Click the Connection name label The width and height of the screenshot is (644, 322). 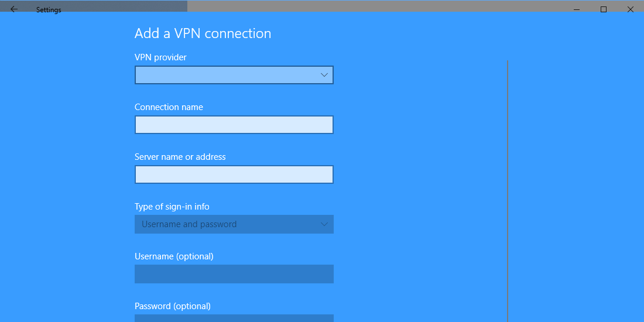[169, 107]
